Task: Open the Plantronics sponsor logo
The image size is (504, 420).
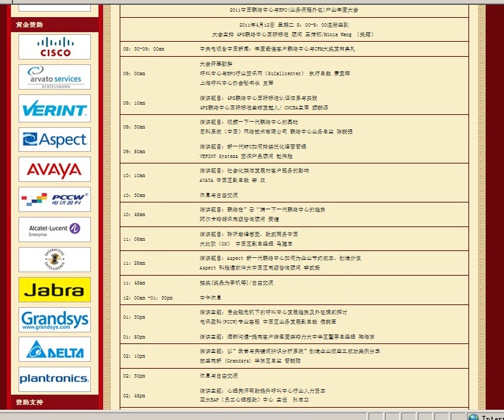Action: [x=55, y=379]
